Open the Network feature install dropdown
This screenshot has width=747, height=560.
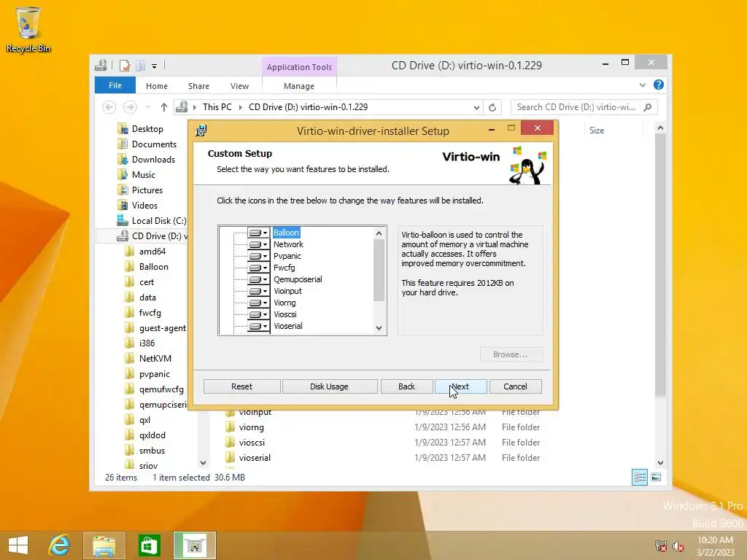pyautogui.click(x=259, y=244)
